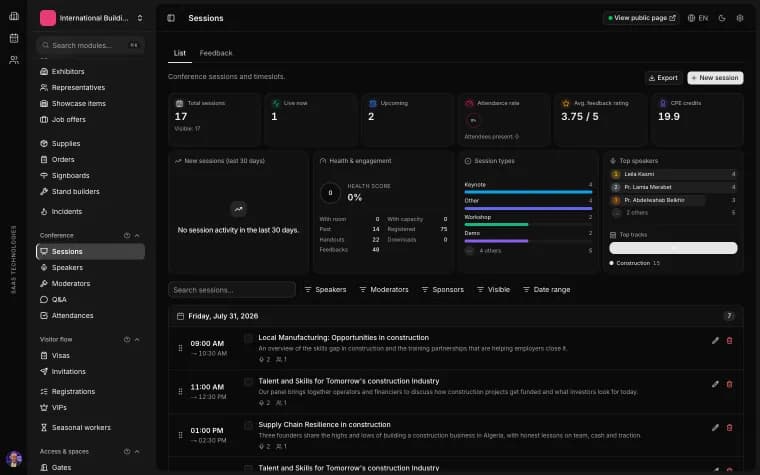The width and height of the screenshot is (760, 475).
Task: Delete the Local Manufacturing session
Action: pyautogui.click(x=729, y=341)
